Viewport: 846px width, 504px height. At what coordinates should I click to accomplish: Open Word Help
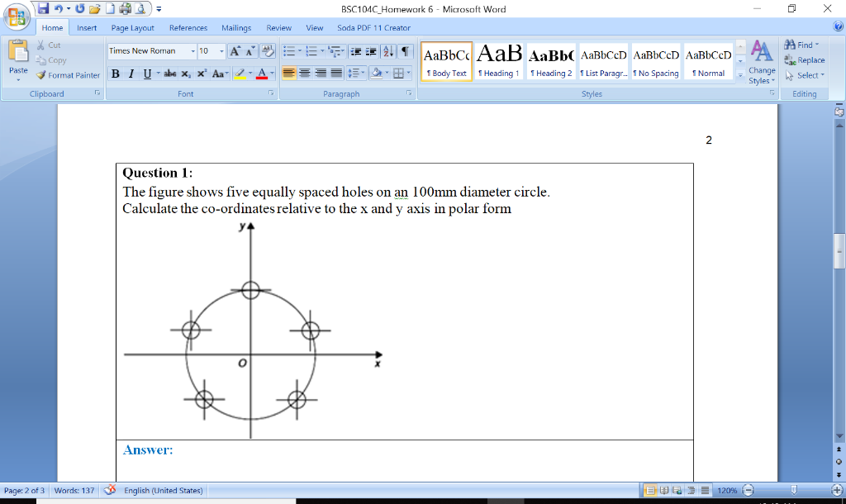(838, 26)
